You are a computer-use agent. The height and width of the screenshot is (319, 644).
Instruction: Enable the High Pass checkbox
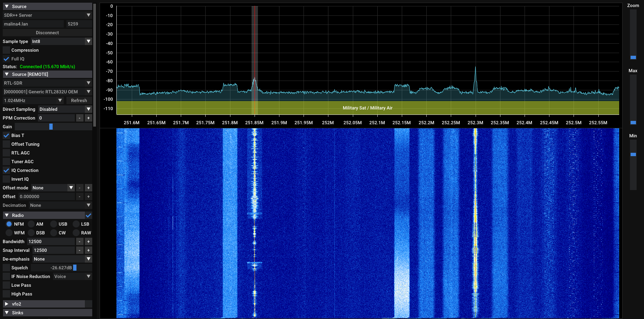point(6,294)
